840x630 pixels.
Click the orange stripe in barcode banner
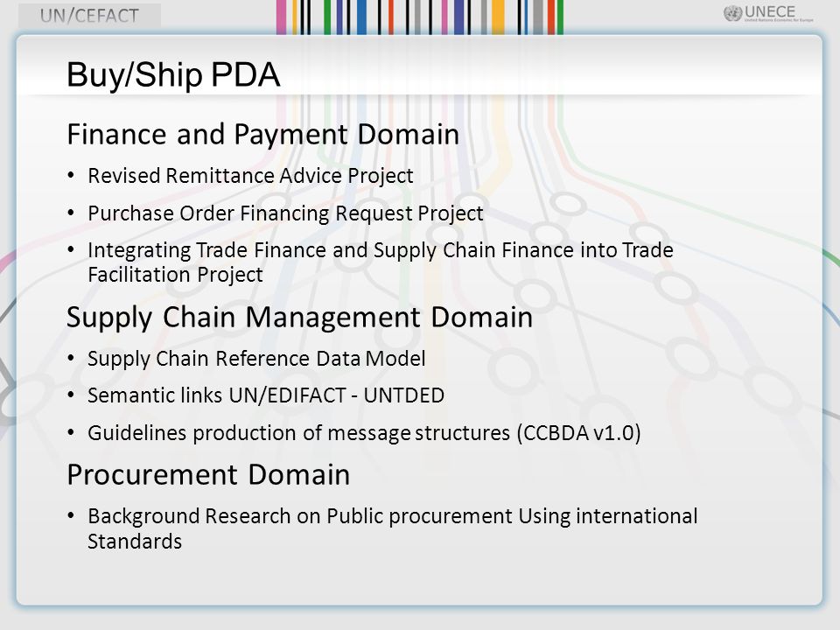(498, 17)
